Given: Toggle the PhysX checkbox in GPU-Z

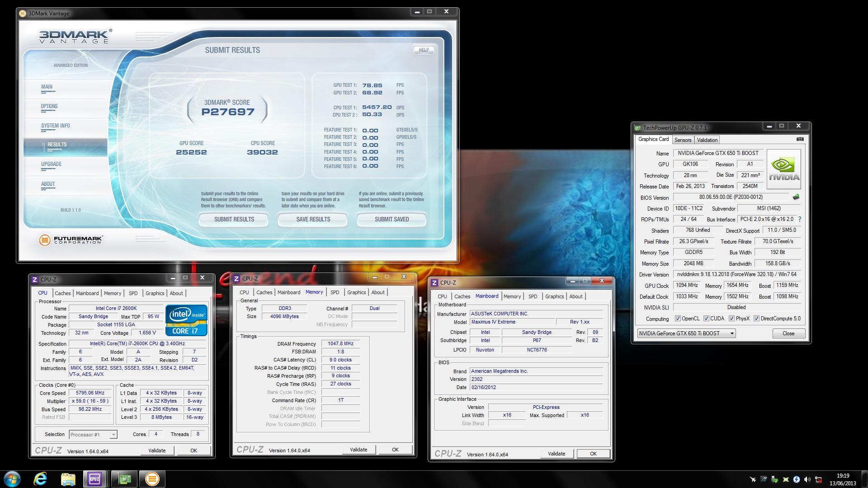Looking at the screenshot, I should (731, 319).
